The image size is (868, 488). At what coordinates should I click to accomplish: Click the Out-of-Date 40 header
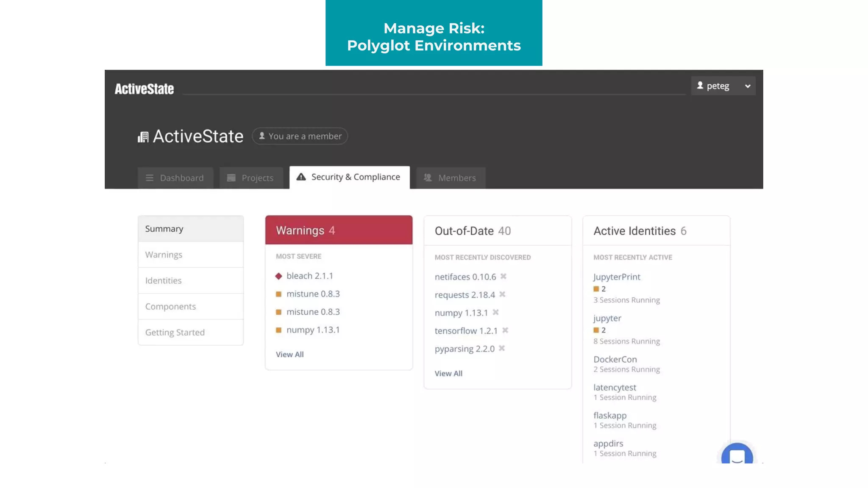pos(498,231)
